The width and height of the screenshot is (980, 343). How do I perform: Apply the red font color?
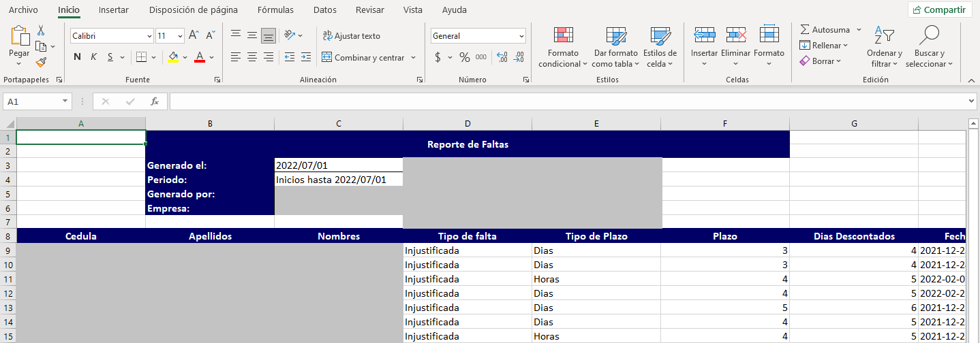[x=200, y=57]
